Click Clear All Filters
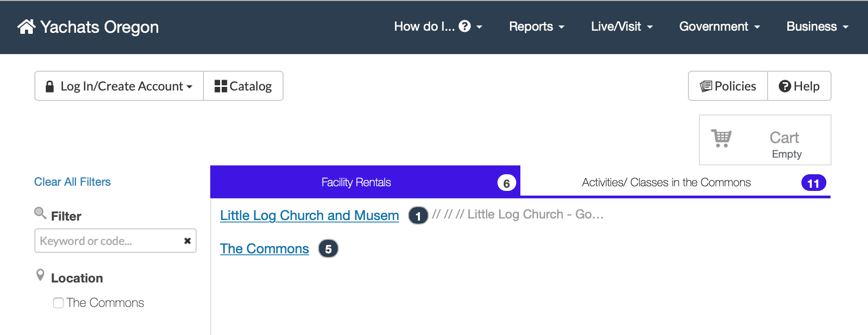 tap(72, 182)
